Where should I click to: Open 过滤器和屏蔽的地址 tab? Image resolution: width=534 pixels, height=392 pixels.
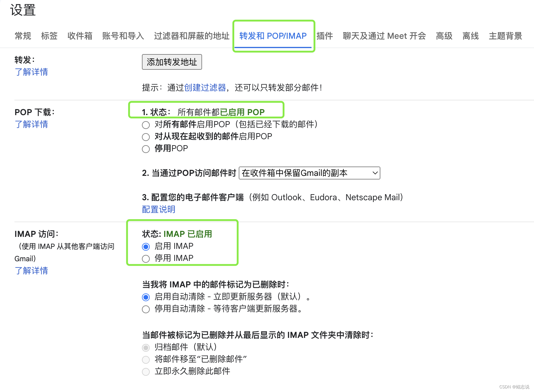point(192,36)
